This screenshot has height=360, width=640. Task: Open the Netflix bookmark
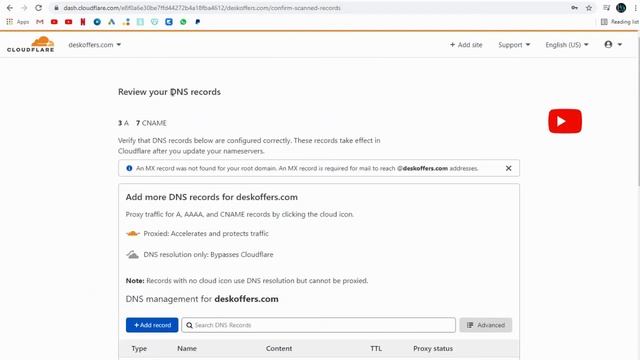[x=83, y=22]
